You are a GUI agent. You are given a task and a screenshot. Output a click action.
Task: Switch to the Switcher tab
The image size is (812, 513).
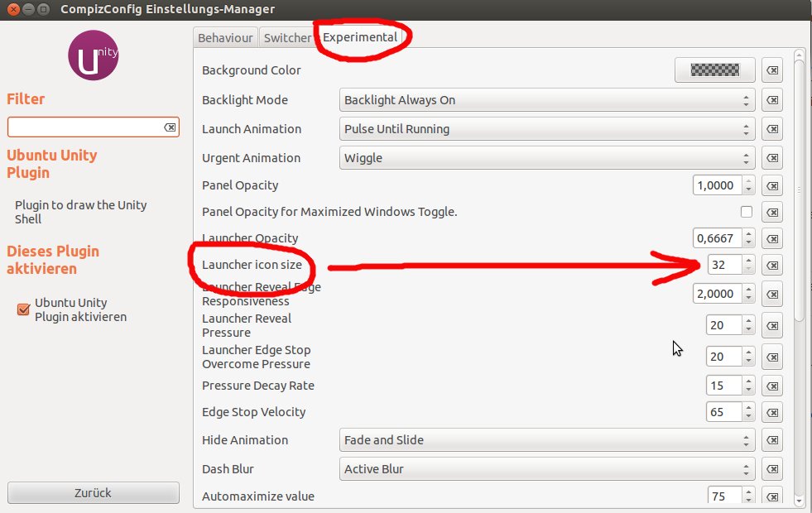coord(287,38)
